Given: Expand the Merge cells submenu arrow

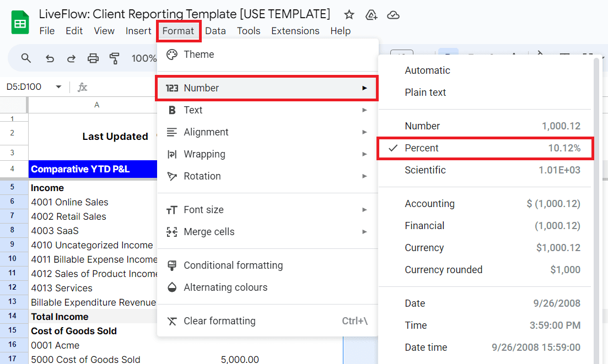Looking at the screenshot, I should [x=364, y=232].
